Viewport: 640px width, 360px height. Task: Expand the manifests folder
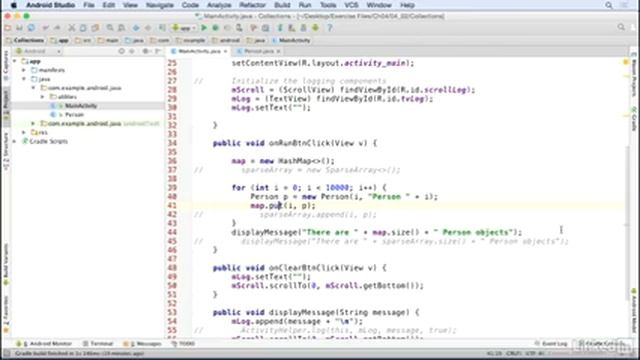24,70
